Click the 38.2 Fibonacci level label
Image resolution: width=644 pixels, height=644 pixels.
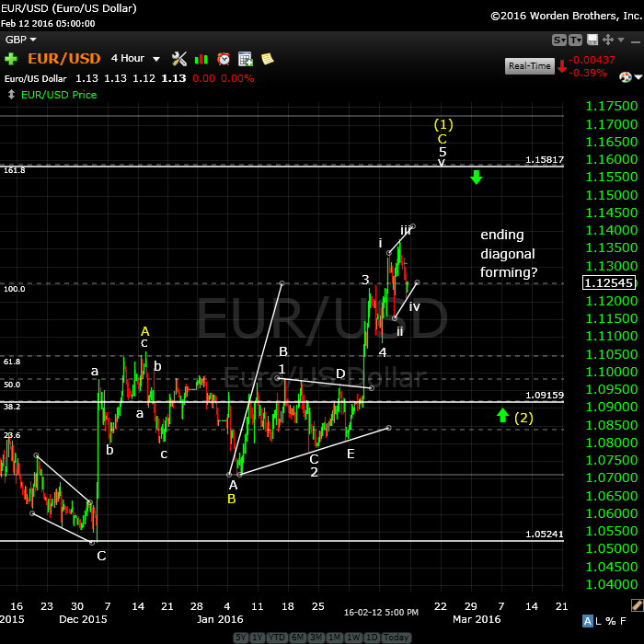click(12, 407)
